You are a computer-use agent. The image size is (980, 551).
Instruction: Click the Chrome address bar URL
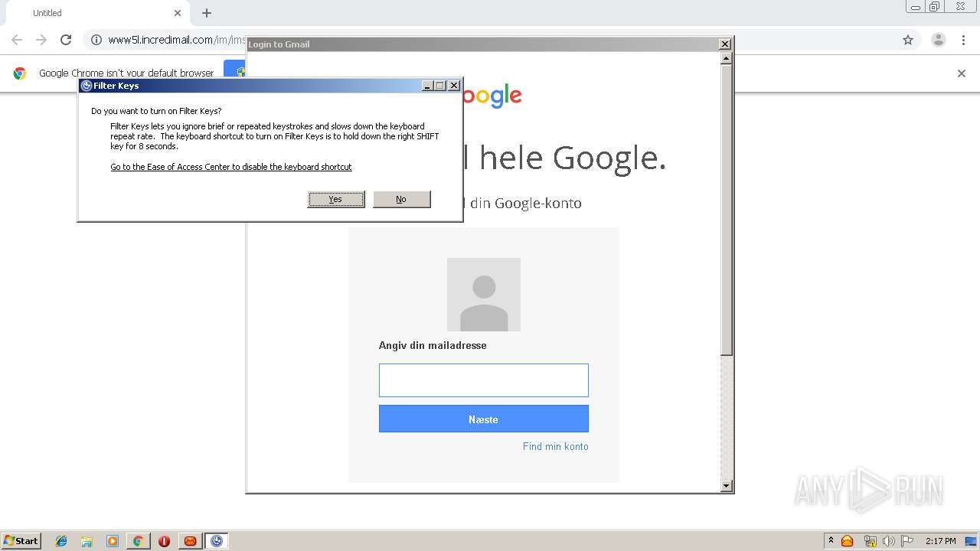click(x=177, y=40)
